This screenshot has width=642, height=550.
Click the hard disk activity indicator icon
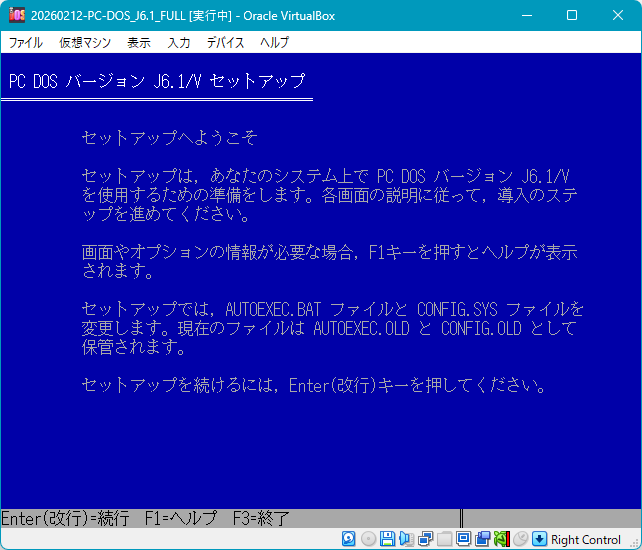click(349, 539)
